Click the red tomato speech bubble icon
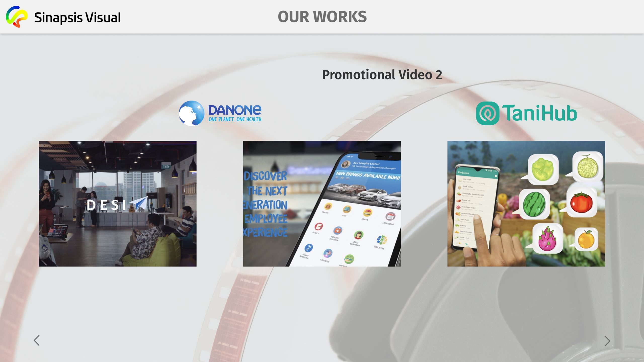 [x=581, y=203]
